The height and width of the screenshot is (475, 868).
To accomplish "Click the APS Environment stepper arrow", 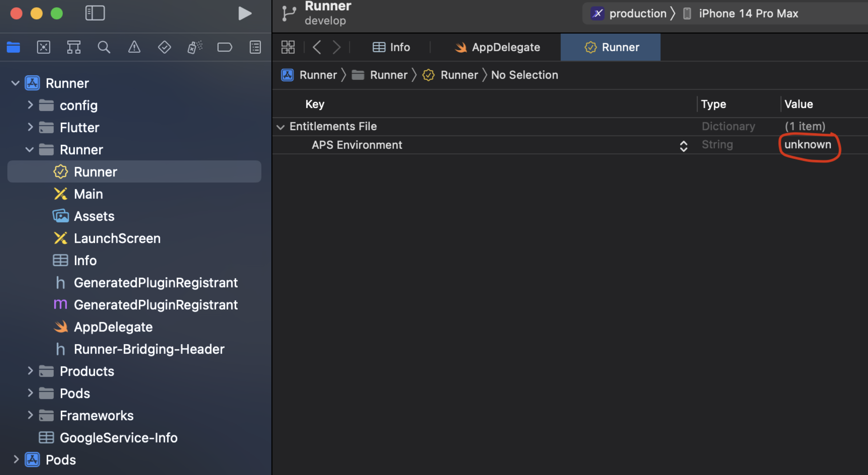I will (x=684, y=145).
